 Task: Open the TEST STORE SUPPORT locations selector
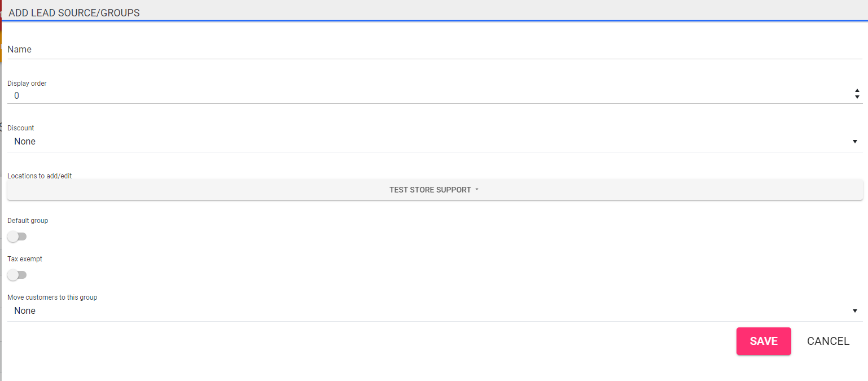pyautogui.click(x=435, y=190)
